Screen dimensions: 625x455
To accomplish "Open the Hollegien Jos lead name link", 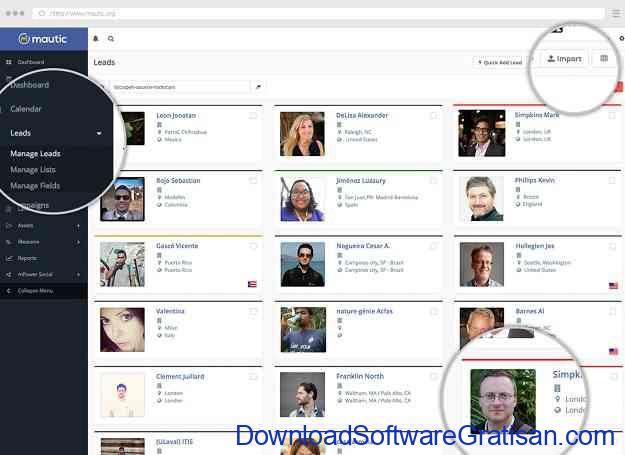I will click(535, 246).
